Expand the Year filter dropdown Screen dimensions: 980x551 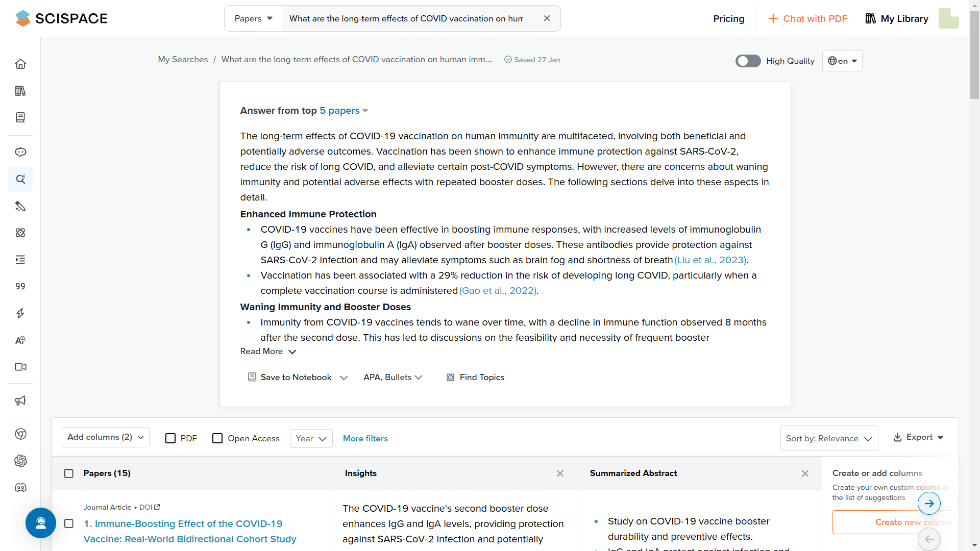(x=311, y=438)
